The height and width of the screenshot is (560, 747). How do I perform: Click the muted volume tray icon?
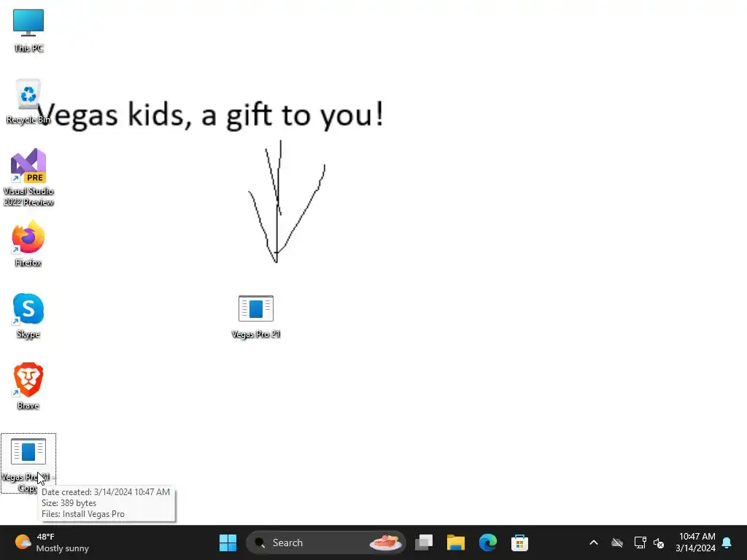(x=659, y=542)
